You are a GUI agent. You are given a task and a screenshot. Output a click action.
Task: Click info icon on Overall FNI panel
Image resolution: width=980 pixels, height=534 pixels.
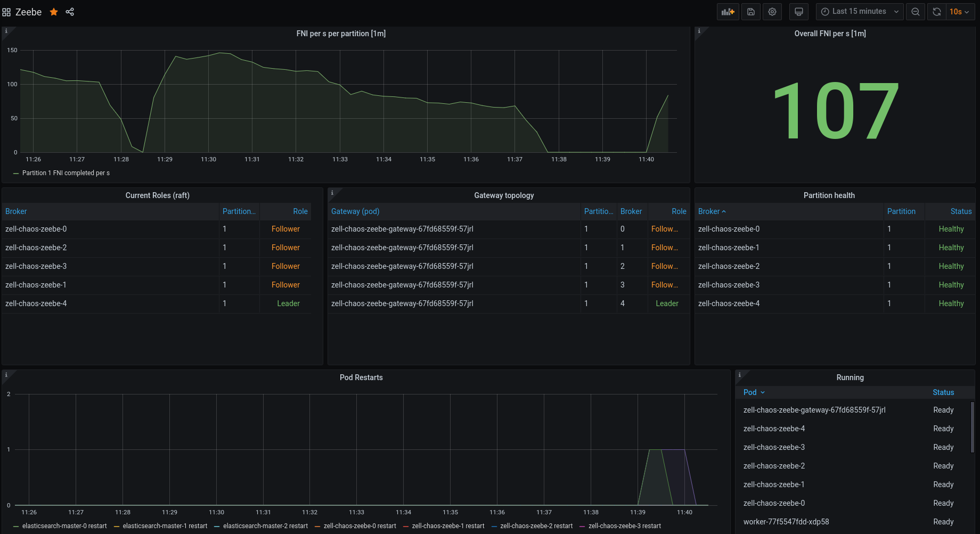tap(699, 31)
